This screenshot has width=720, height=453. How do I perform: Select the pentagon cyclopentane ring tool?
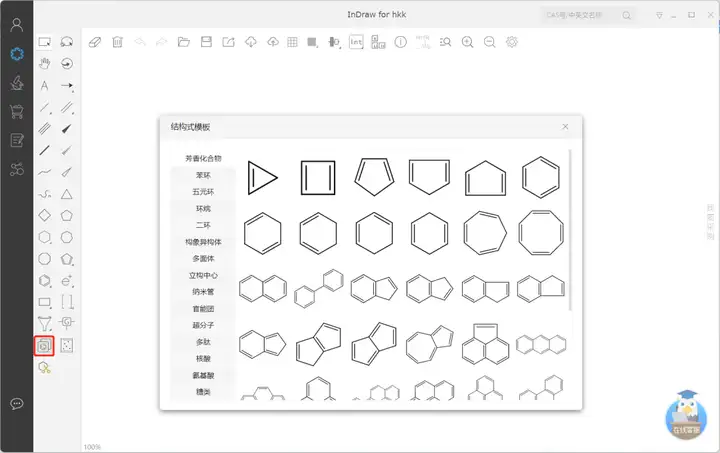(67, 215)
